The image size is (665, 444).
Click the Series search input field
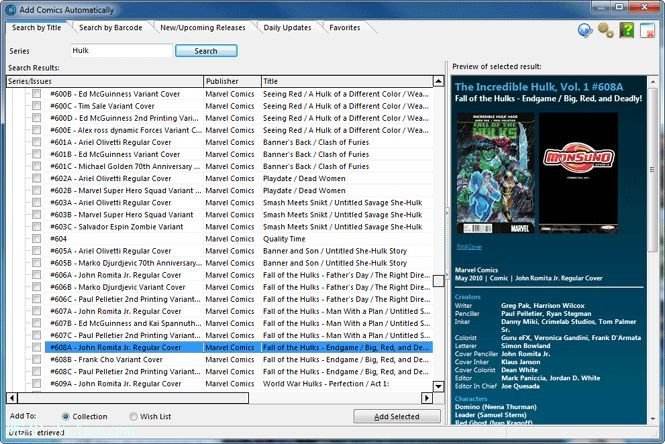121,50
